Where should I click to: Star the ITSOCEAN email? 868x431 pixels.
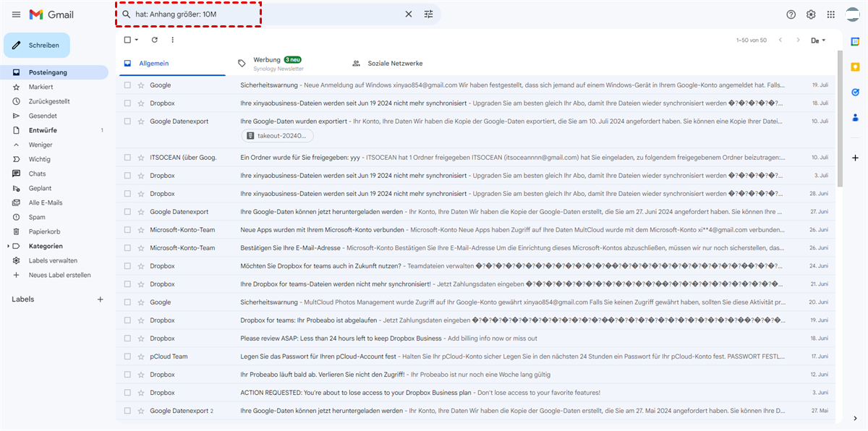(x=141, y=158)
